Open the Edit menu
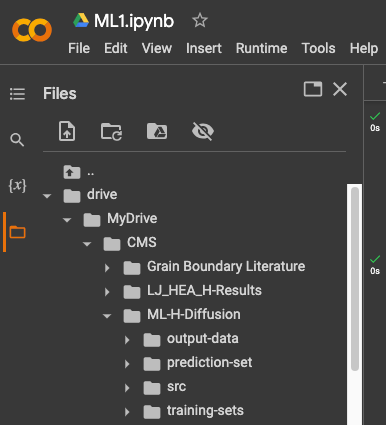Screen dimensions: 386x425 pyautogui.click(x=116, y=48)
